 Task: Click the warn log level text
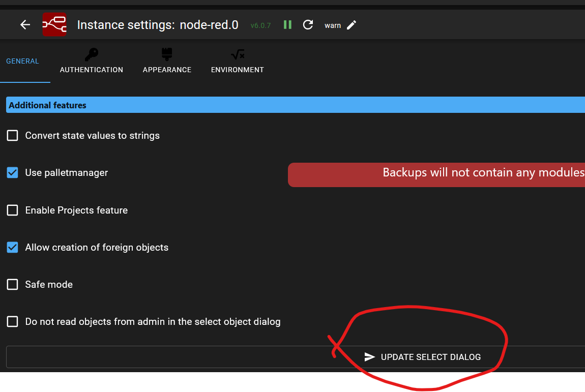pyautogui.click(x=333, y=25)
